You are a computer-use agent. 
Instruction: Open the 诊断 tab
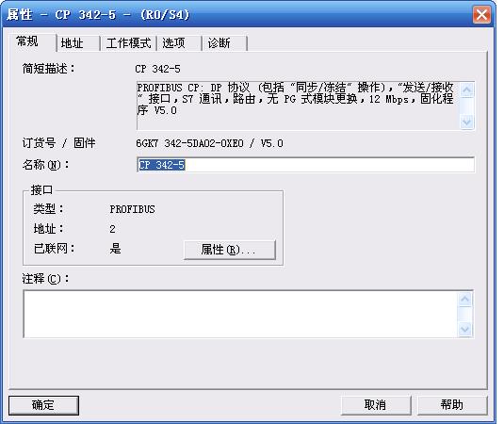point(224,43)
